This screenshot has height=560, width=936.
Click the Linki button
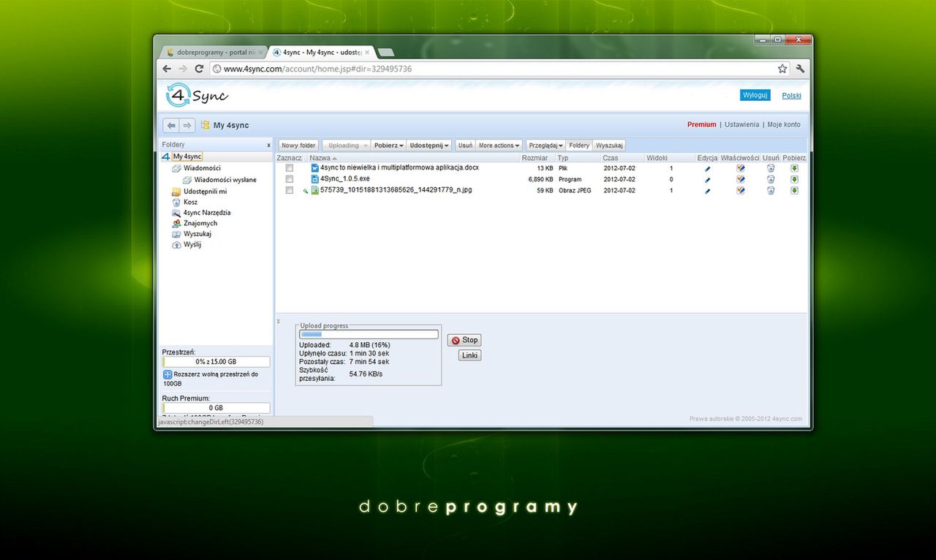pyautogui.click(x=469, y=355)
